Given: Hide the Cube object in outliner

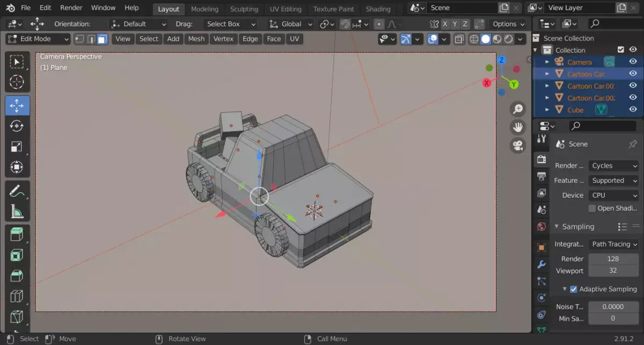Looking at the screenshot, I should coord(633,110).
